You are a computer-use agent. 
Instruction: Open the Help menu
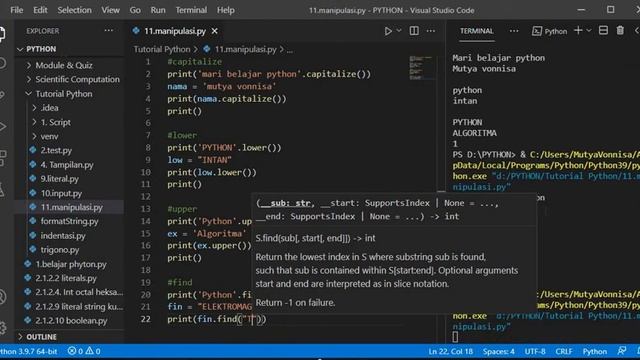tap(226, 10)
